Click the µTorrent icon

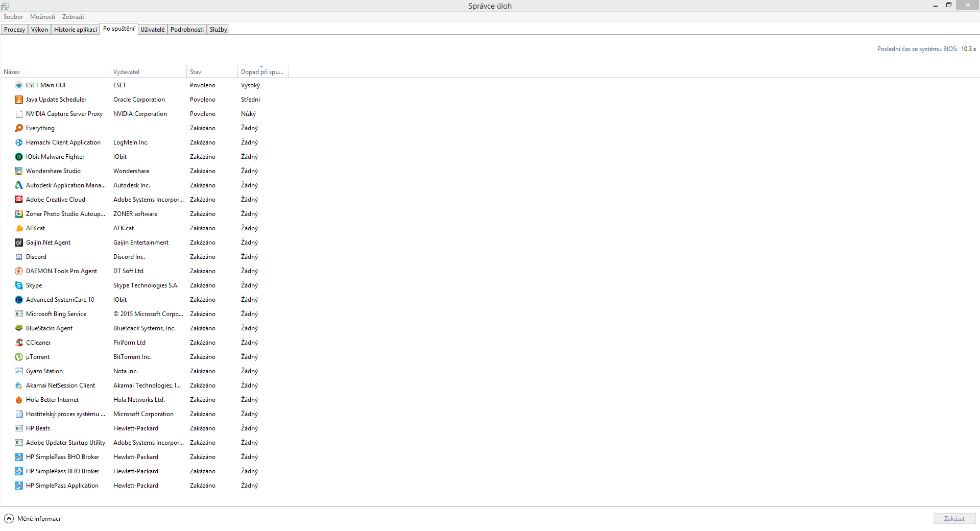[19, 357]
